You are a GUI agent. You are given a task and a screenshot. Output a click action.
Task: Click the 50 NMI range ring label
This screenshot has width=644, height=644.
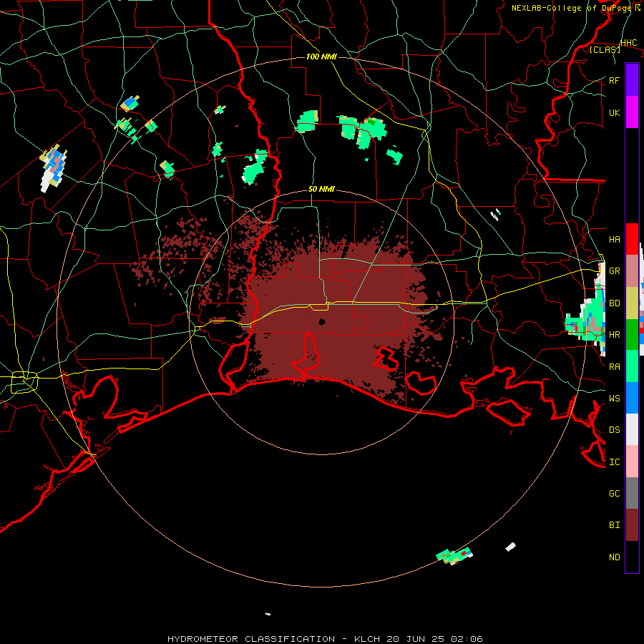(x=321, y=190)
